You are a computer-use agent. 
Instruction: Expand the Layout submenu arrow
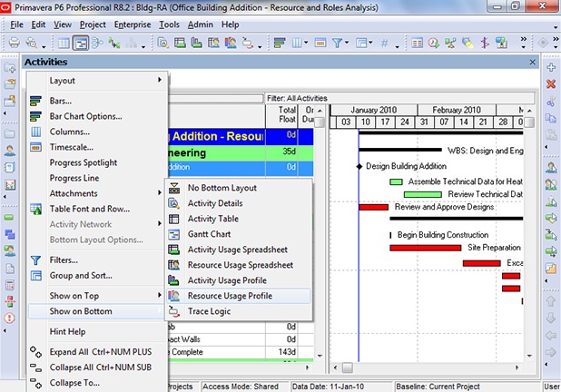pos(160,80)
